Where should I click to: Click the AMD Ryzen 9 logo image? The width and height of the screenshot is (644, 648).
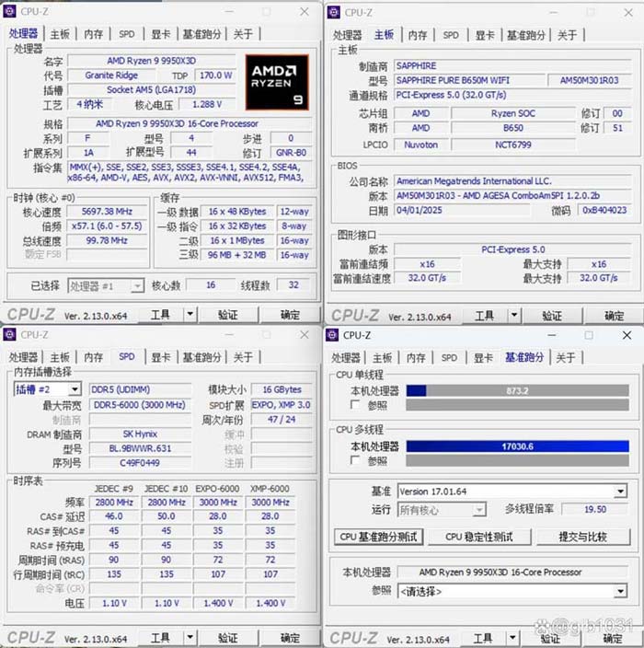click(277, 82)
